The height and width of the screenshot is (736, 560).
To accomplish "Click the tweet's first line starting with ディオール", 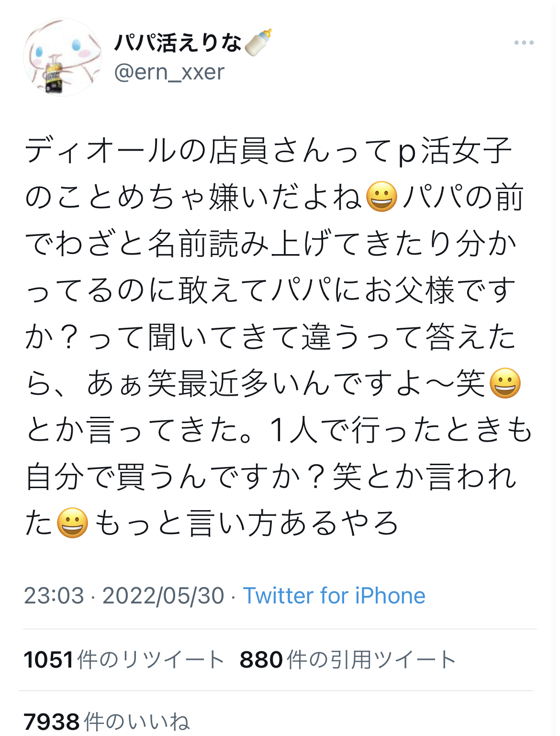I will (x=269, y=151).
